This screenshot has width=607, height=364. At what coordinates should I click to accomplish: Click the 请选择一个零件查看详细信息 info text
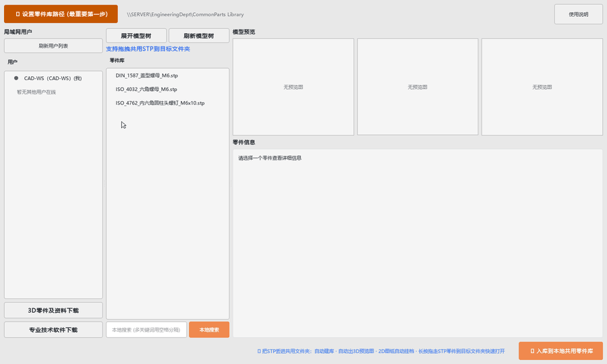pyautogui.click(x=270, y=158)
